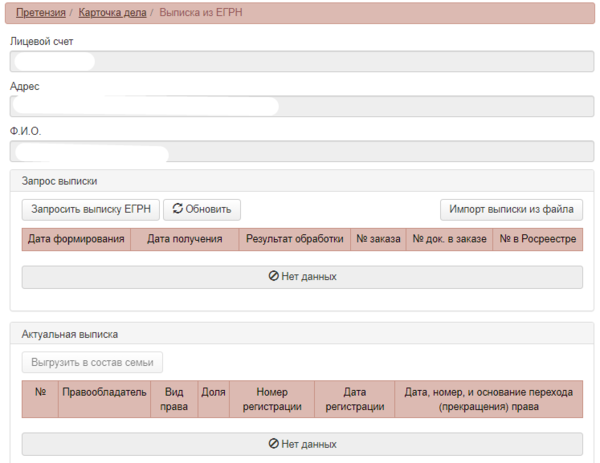This screenshot has height=463, width=600.
Task: Click the № в Росреестре column header
Action: (x=538, y=240)
